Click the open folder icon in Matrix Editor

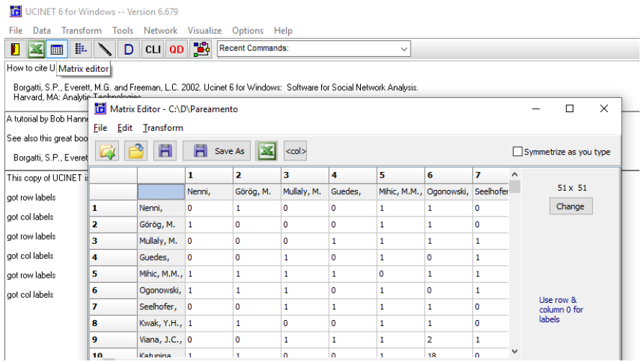(x=136, y=151)
